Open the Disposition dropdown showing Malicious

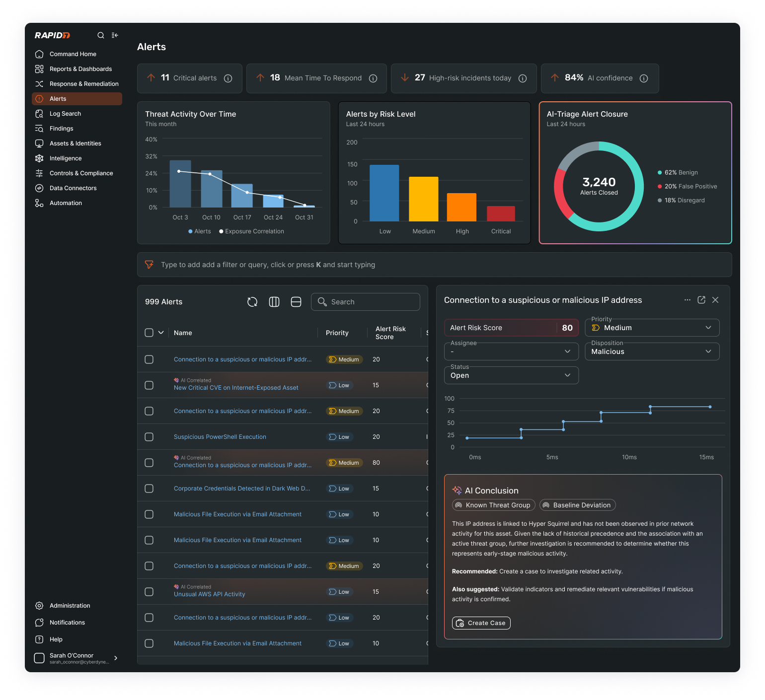[652, 351]
